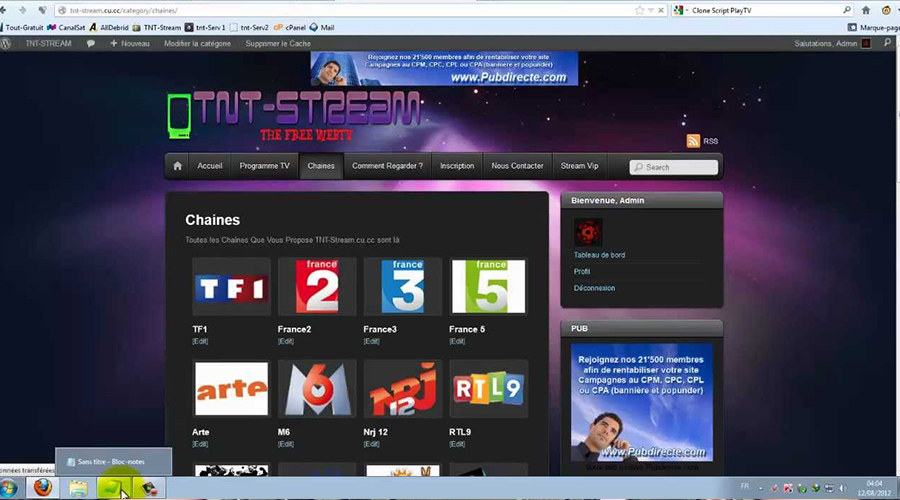Click Edit link under France2
Screen dimensions: 900x500
pos(285,342)
